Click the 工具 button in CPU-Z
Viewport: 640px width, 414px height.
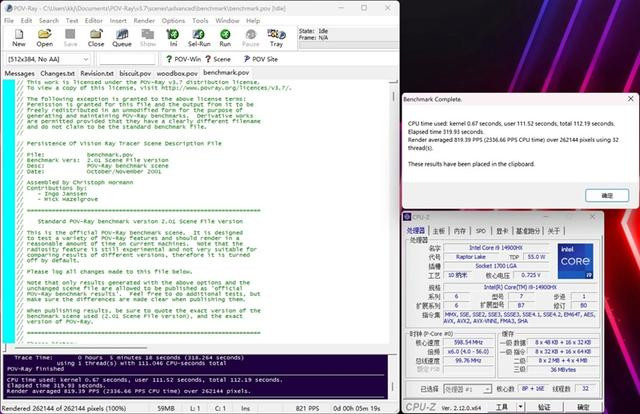pyautogui.click(x=502, y=407)
